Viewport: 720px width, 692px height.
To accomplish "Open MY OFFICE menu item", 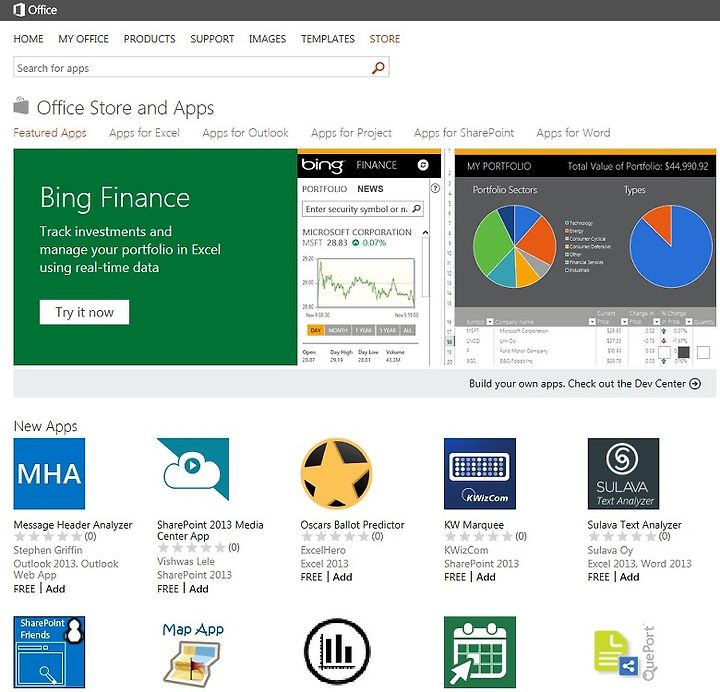I will coord(84,39).
